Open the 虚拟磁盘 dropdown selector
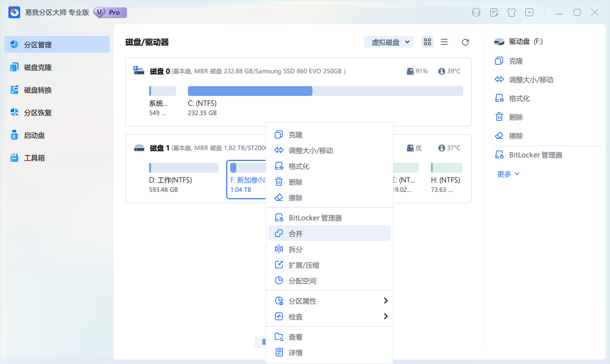 coord(388,42)
